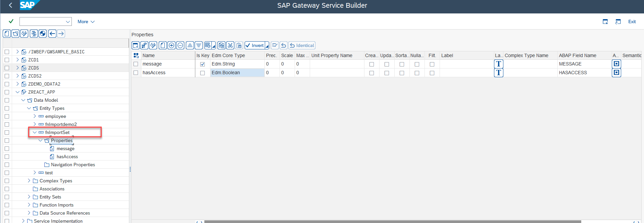
Task: Click the create project icon in tree toolbar
Action: tap(7, 34)
